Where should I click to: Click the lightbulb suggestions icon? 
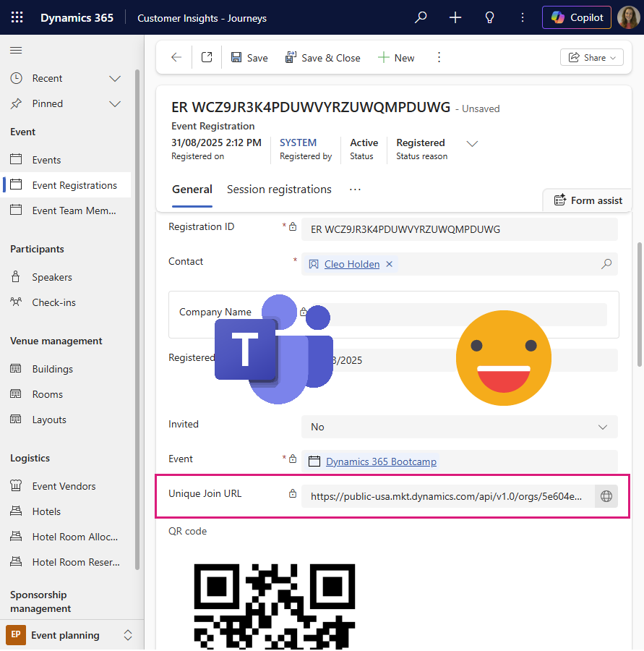489,17
